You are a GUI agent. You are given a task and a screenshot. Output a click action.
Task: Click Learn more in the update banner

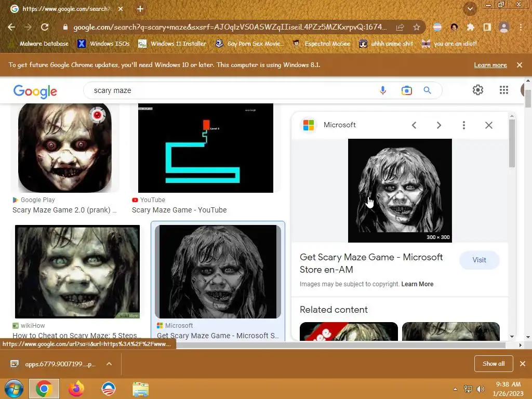[x=490, y=65]
